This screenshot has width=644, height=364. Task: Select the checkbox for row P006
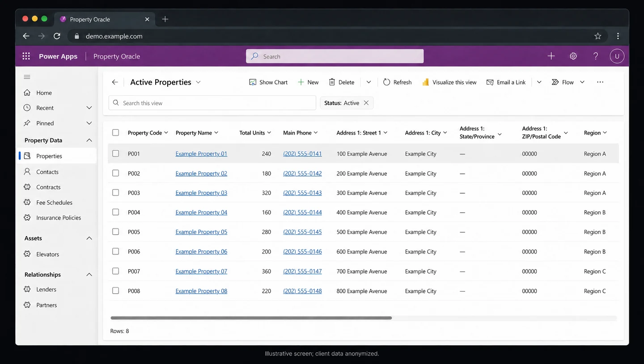click(115, 251)
